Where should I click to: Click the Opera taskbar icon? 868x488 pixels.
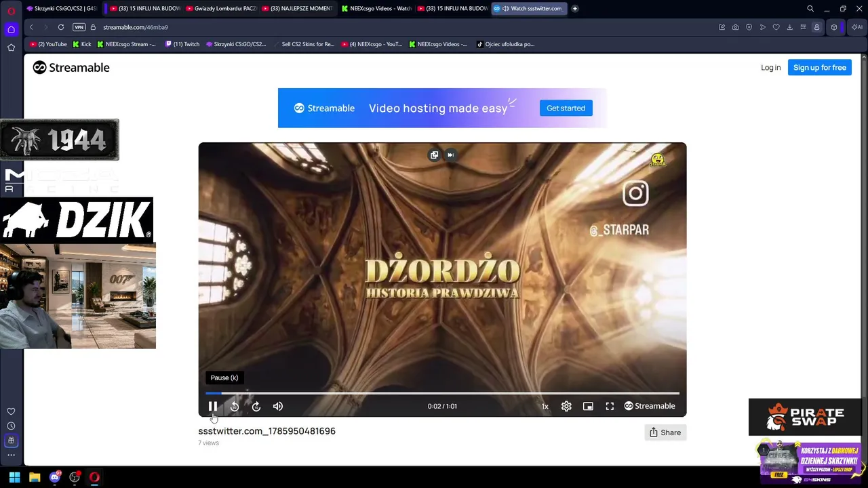pyautogui.click(x=94, y=477)
